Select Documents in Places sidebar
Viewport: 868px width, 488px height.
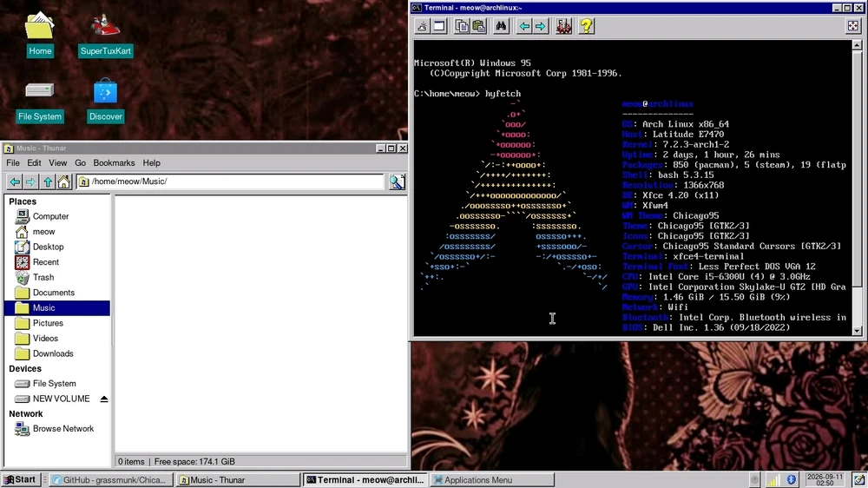tap(57, 293)
